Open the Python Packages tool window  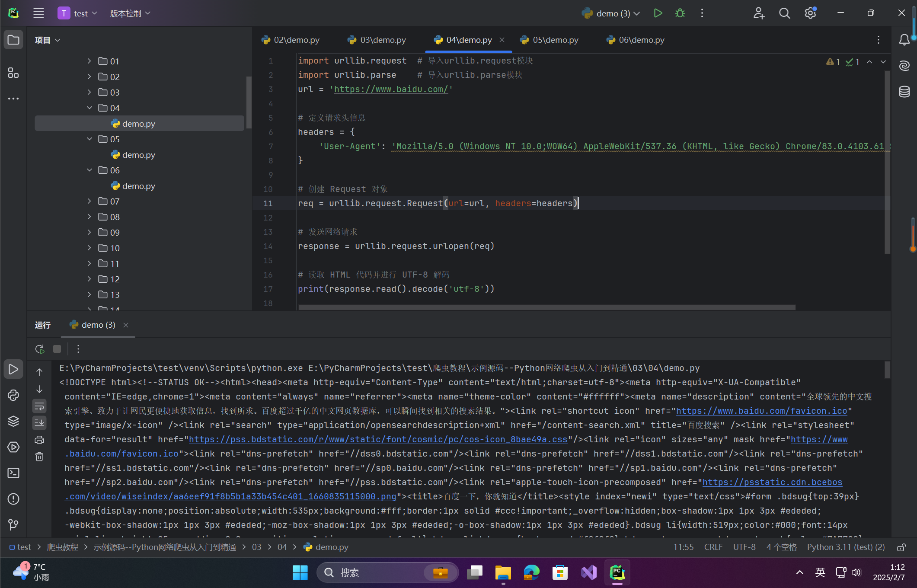(x=13, y=421)
